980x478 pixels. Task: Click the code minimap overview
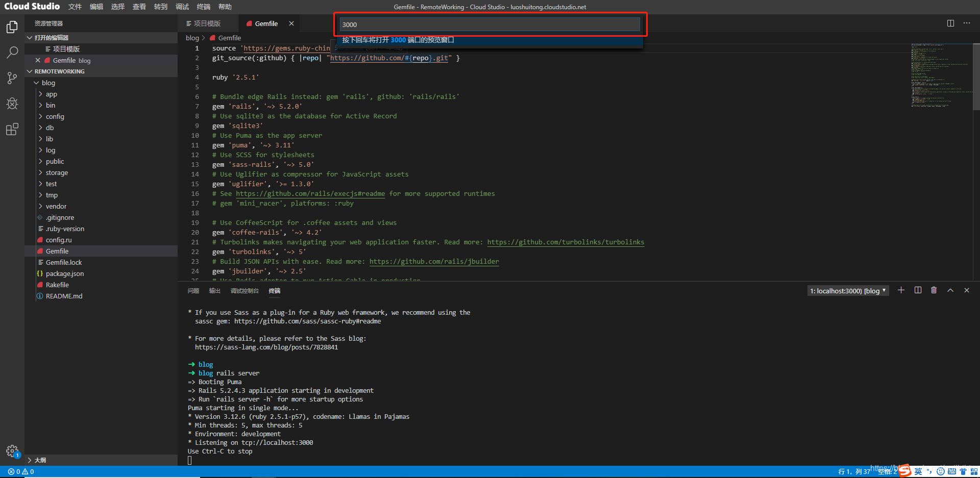coord(941,76)
